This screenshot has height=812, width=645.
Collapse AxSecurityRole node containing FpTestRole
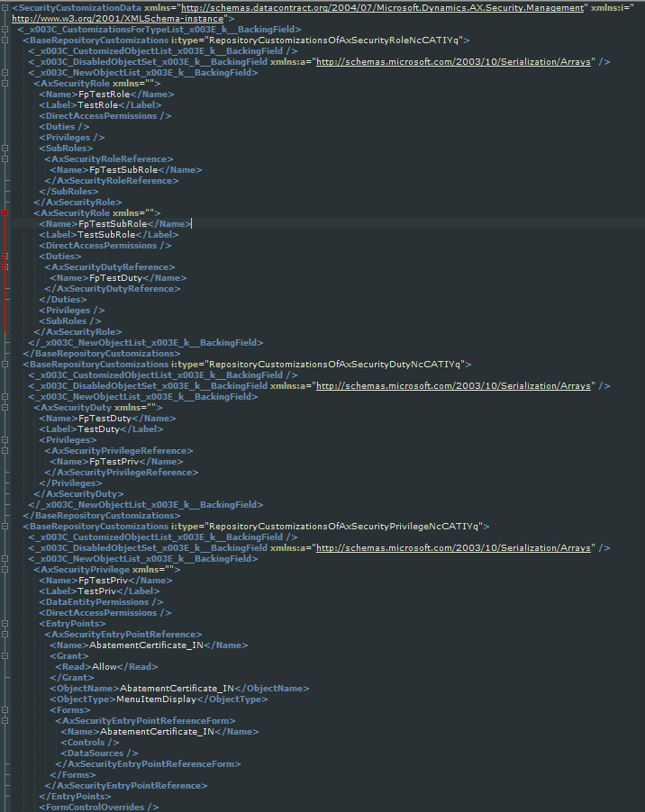(5, 84)
